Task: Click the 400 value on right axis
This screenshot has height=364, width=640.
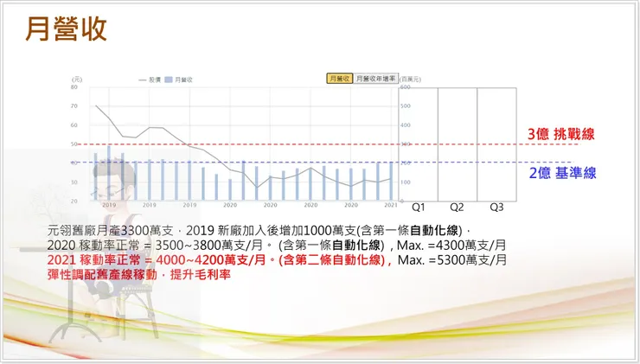Action: (x=406, y=125)
